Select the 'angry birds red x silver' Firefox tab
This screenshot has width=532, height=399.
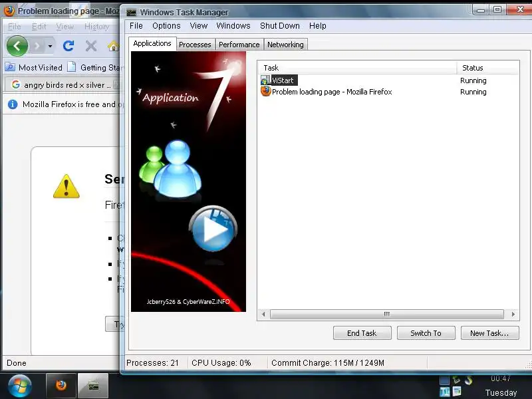(63, 85)
